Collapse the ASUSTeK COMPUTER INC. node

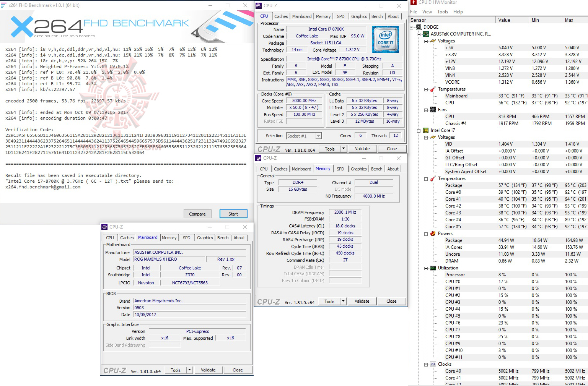(419, 34)
